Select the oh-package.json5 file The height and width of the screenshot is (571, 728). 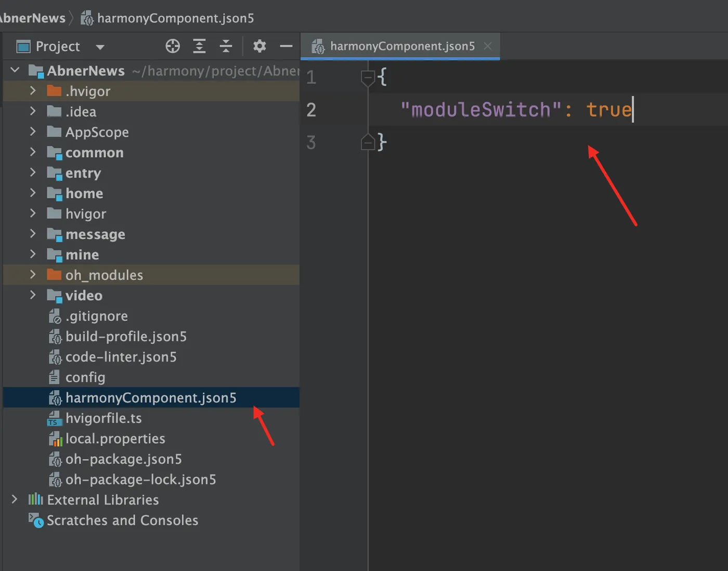coord(123,459)
